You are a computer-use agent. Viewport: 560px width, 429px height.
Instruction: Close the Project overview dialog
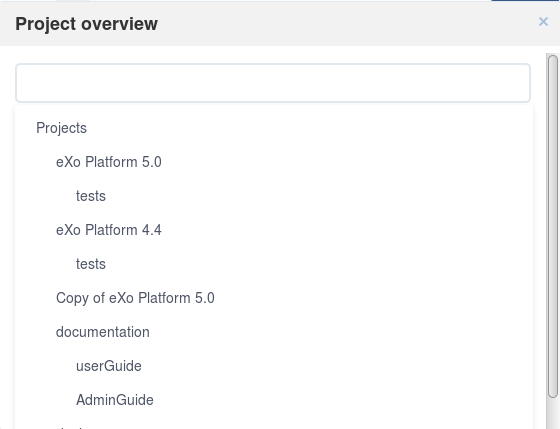pyautogui.click(x=543, y=22)
